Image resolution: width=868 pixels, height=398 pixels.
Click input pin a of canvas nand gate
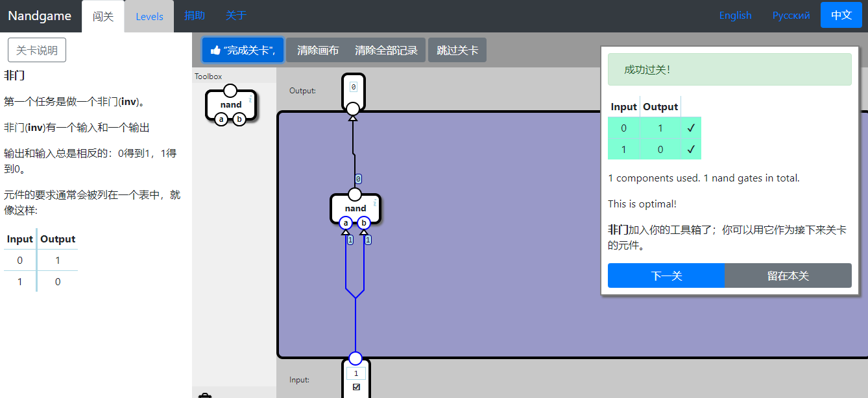click(346, 223)
